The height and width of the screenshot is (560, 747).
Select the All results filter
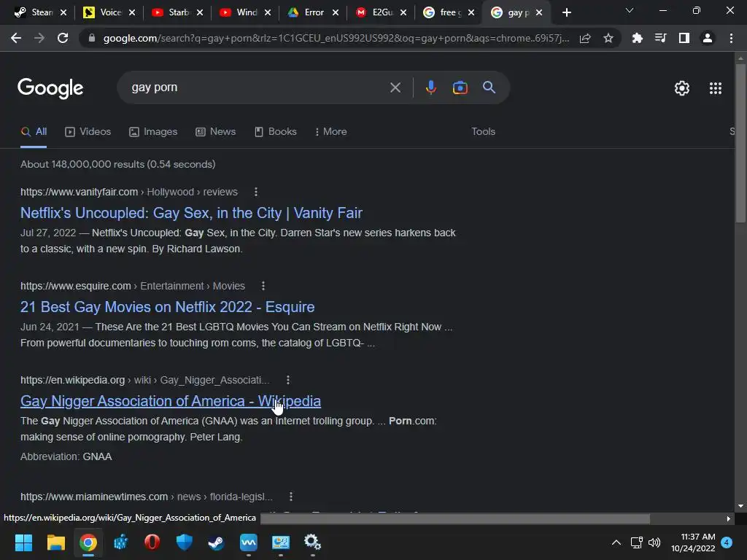point(34,131)
